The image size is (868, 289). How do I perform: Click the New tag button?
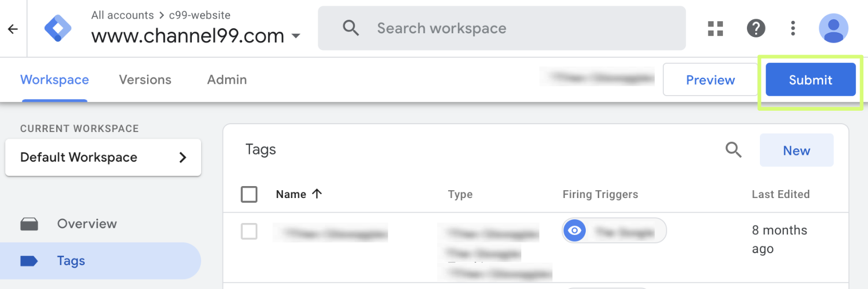click(796, 150)
